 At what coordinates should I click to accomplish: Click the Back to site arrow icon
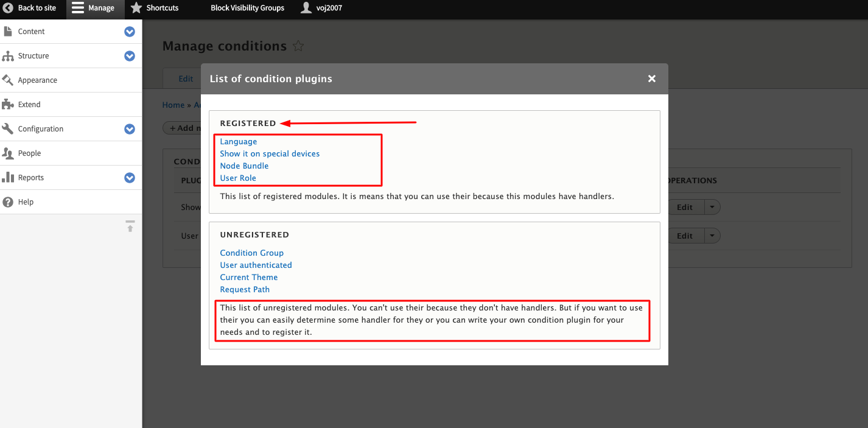(8, 8)
